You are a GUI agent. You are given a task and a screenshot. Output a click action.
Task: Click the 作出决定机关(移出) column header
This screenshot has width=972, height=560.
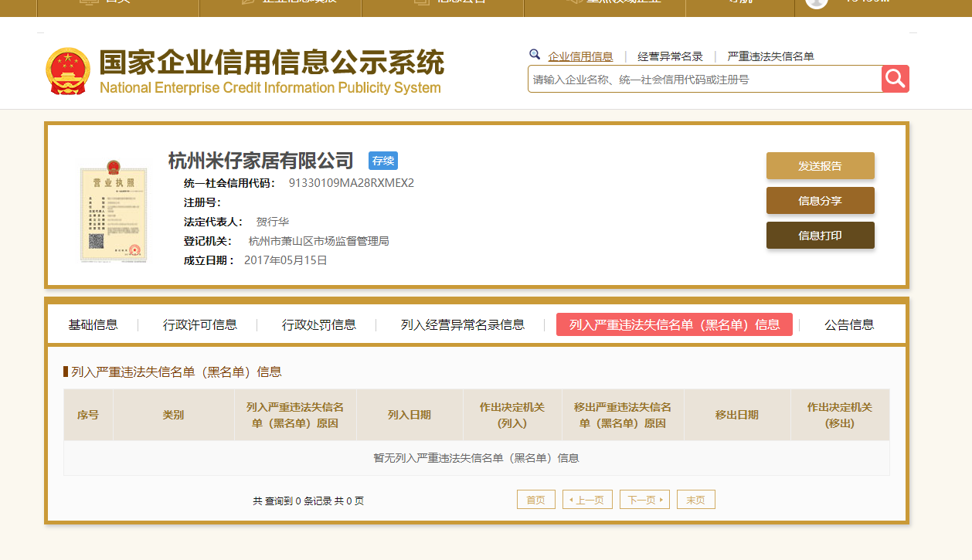[840, 415]
